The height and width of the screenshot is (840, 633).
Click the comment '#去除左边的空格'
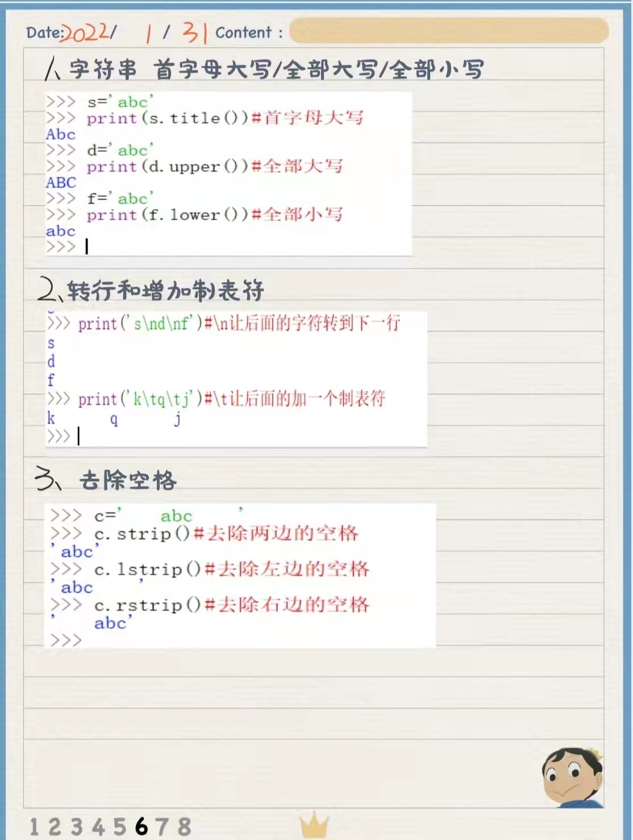pos(287,569)
